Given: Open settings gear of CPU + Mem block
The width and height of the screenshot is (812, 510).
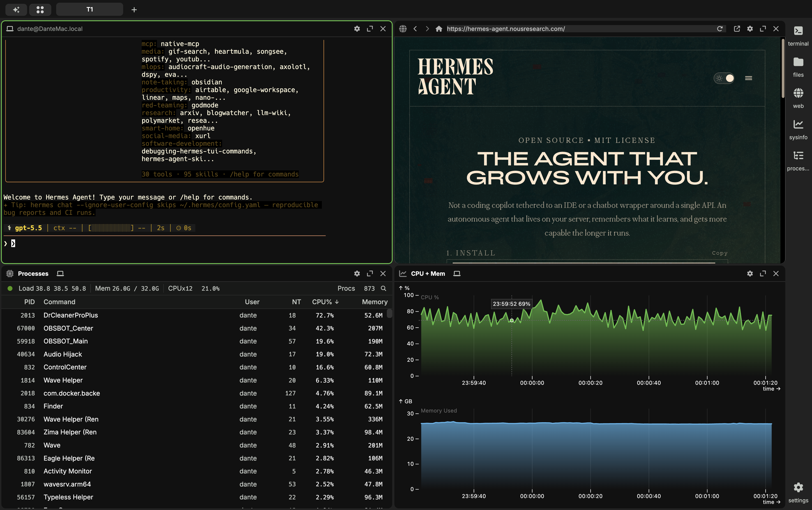Looking at the screenshot, I should pyautogui.click(x=750, y=274).
